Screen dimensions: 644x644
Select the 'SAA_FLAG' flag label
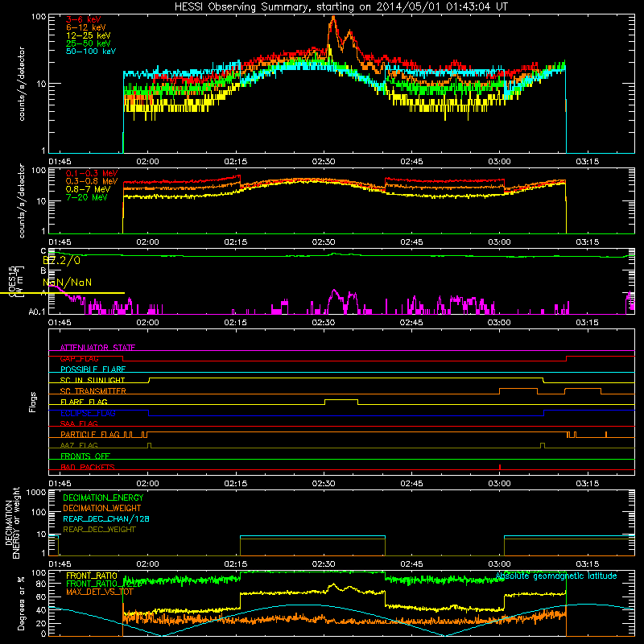[79, 423]
